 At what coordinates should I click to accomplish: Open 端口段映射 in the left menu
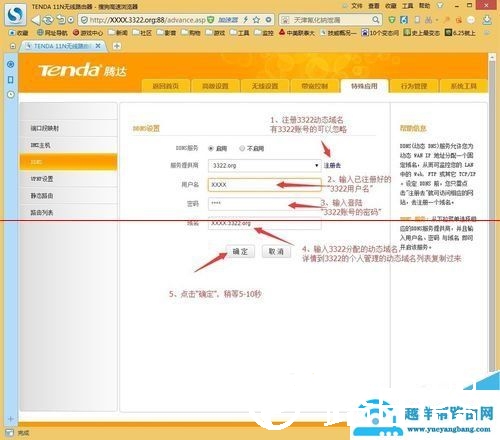click(69, 128)
